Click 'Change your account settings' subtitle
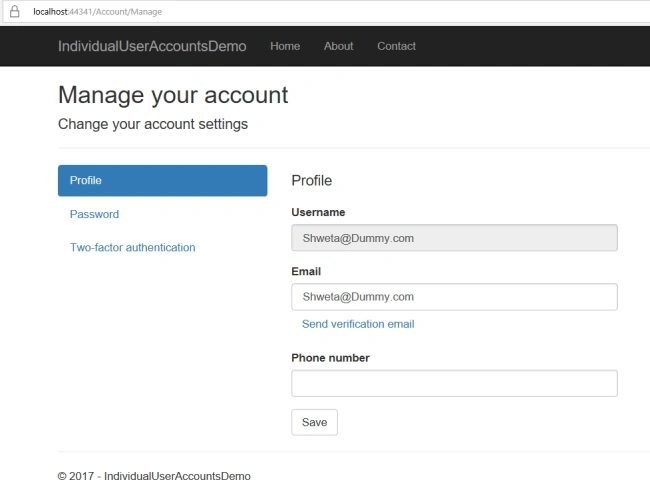 coord(153,124)
